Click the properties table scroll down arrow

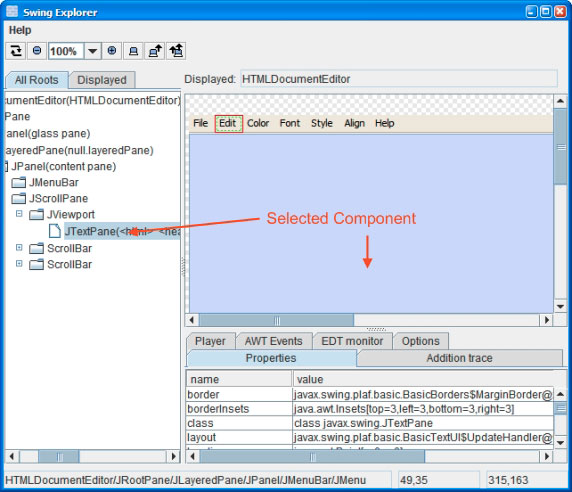(560, 442)
